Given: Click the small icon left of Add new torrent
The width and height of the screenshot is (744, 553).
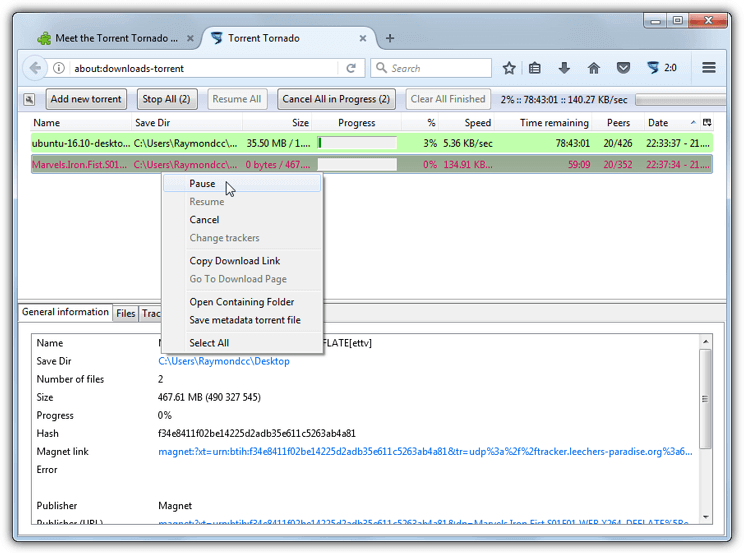Looking at the screenshot, I should click(x=29, y=99).
